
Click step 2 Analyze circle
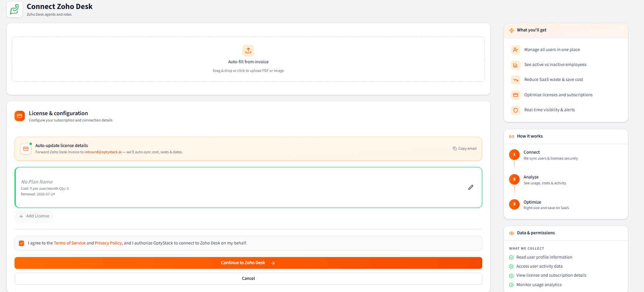click(x=514, y=179)
